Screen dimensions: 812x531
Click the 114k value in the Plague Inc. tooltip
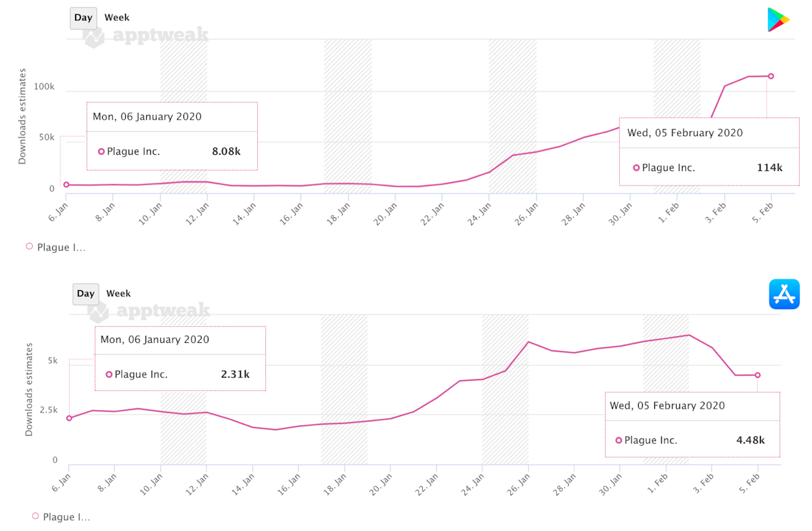pos(770,167)
